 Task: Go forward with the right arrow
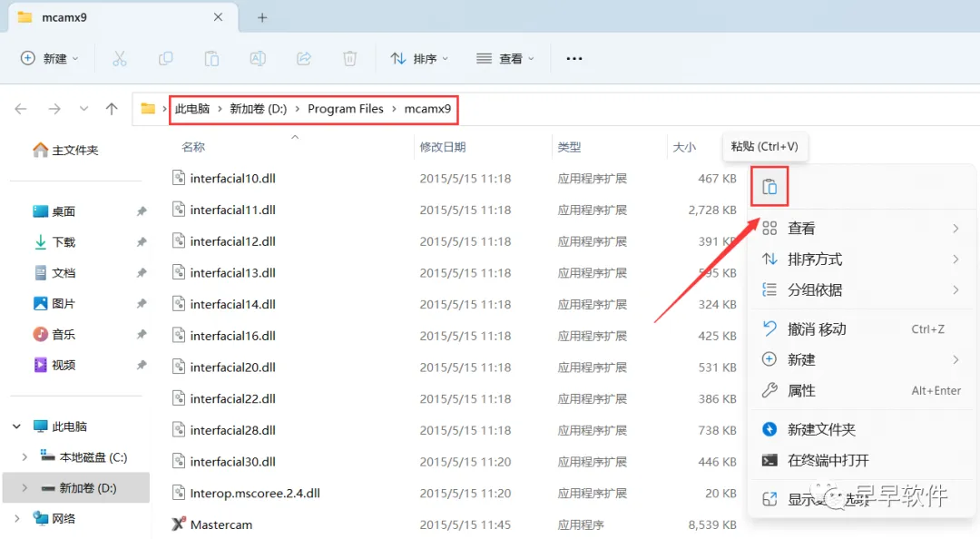point(54,109)
